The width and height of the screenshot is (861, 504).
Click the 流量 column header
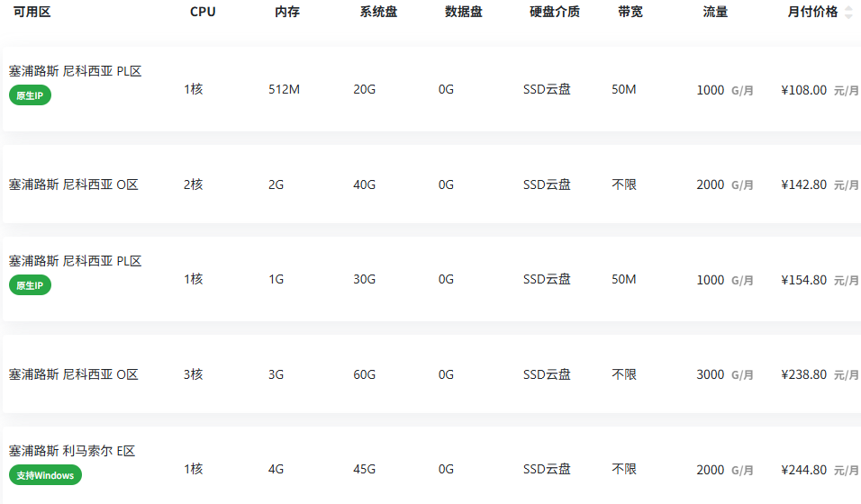715,12
